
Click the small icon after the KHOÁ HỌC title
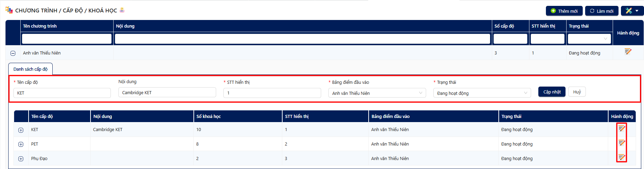pyautogui.click(x=122, y=10)
